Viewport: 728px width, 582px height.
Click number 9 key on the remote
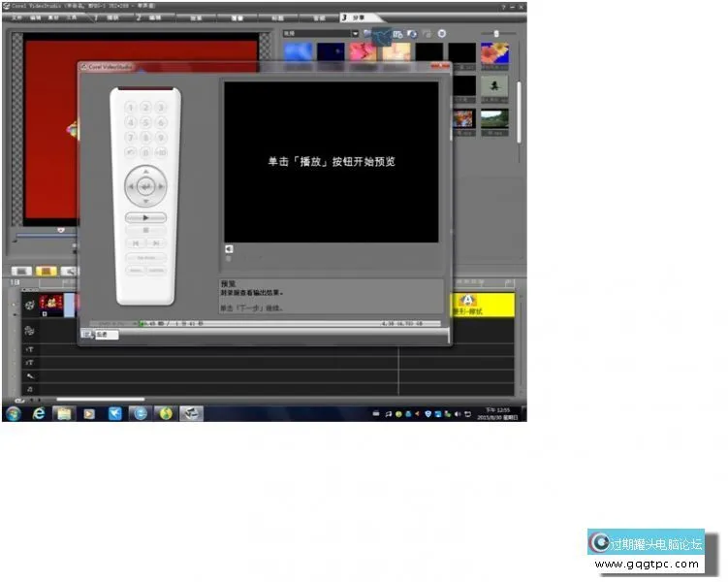161,138
